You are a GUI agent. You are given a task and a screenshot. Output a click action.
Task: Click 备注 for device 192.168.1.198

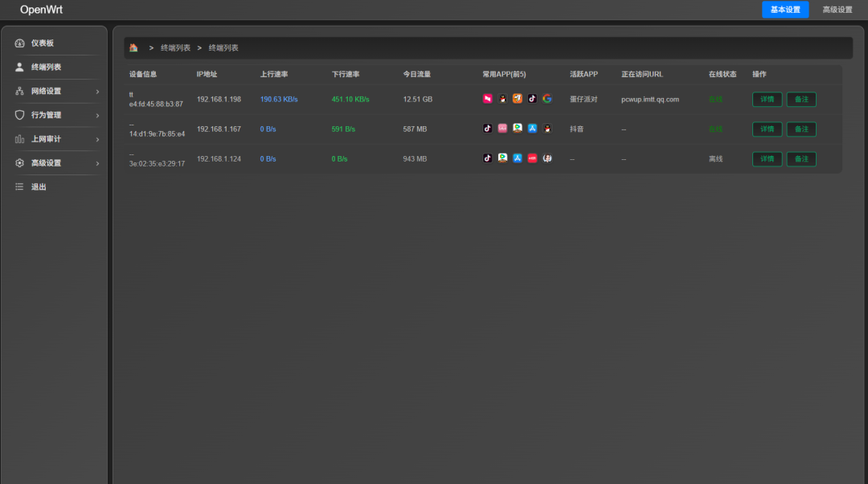(801, 99)
